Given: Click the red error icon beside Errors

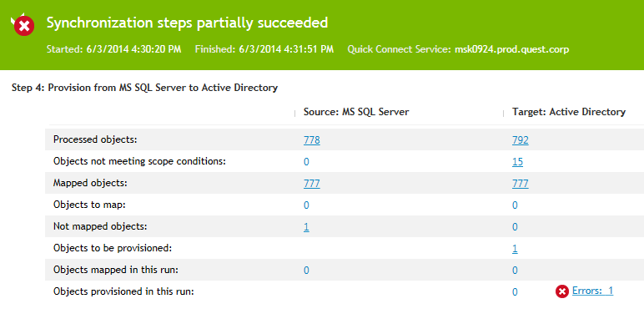Looking at the screenshot, I should click(562, 291).
